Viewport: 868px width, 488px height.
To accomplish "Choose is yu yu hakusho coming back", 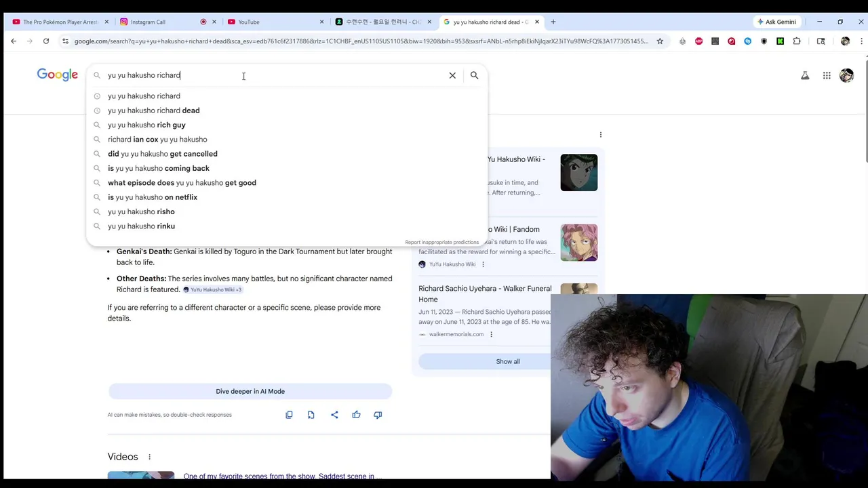I will point(287,168).
